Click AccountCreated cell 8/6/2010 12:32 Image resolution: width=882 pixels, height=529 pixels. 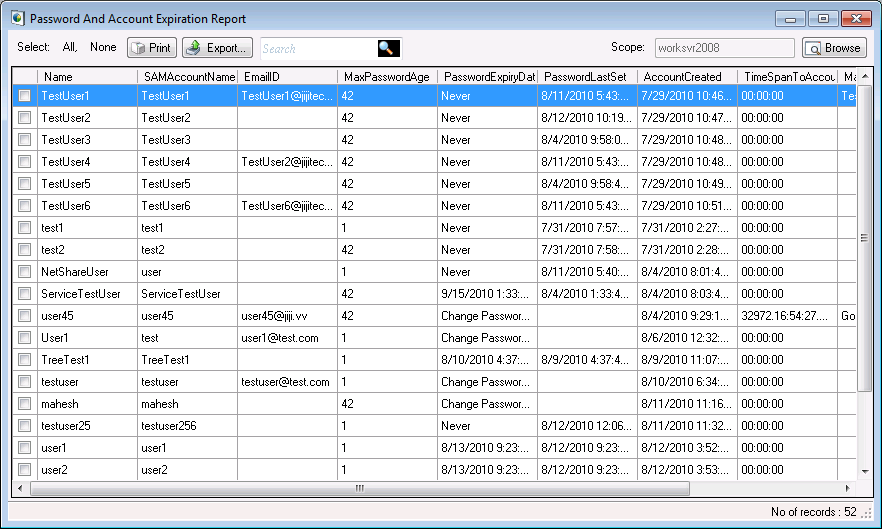coord(686,338)
